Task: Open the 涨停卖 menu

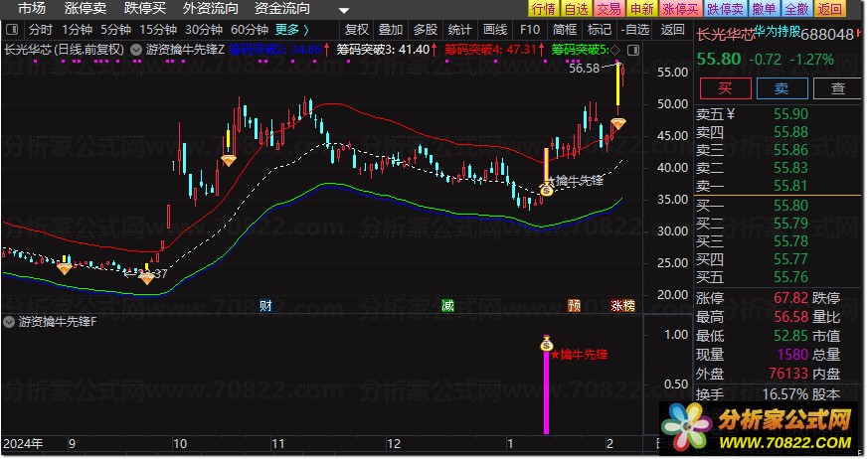Action: (86, 8)
